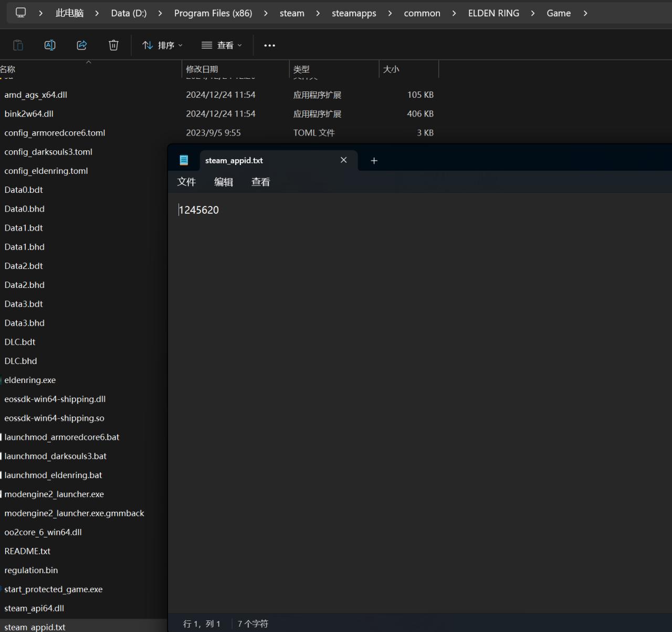Open the 排序 sort dropdown
This screenshot has height=632, width=672.
coord(163,45)
